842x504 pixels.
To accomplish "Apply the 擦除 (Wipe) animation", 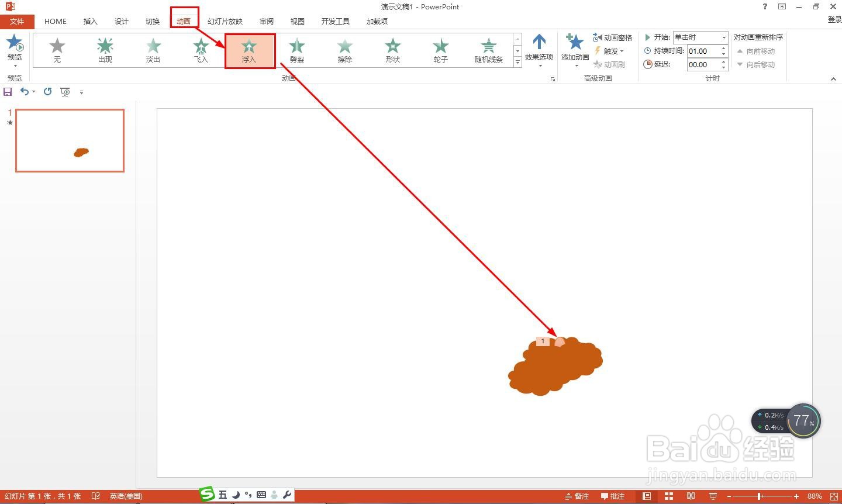I will pos(345,50).
